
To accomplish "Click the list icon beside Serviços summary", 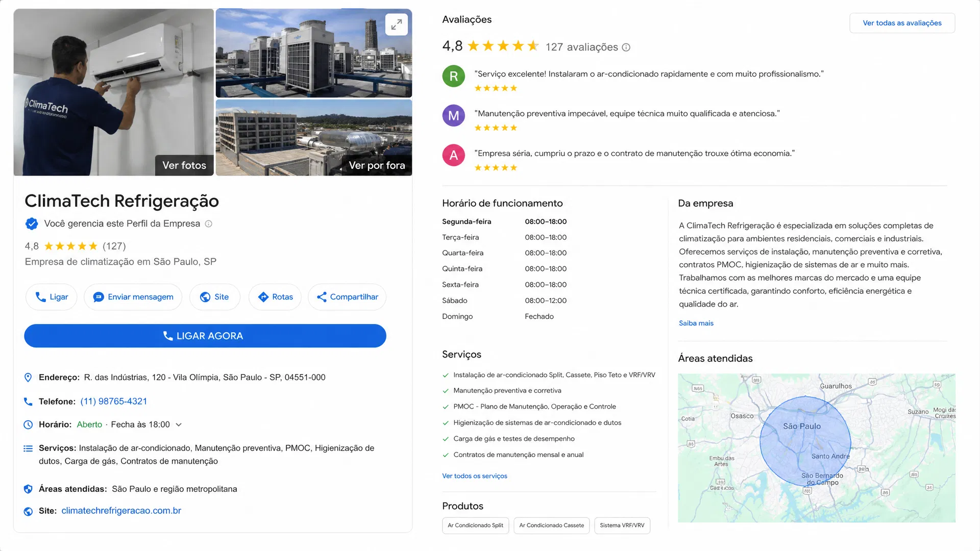I will pos(28,448).
